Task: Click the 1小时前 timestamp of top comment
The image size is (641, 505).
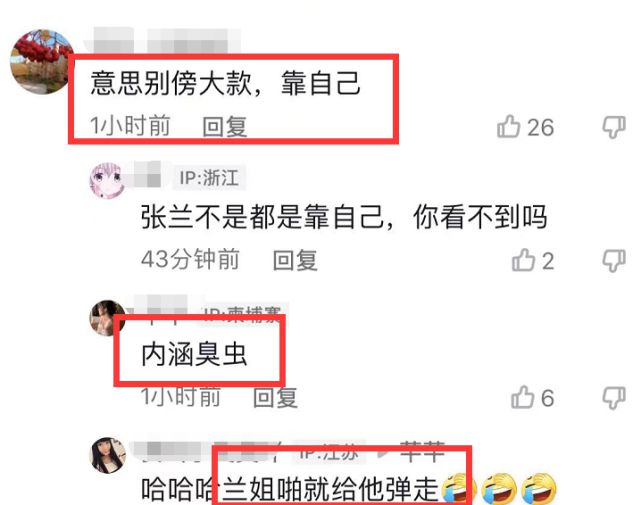Action: [130, 125]
